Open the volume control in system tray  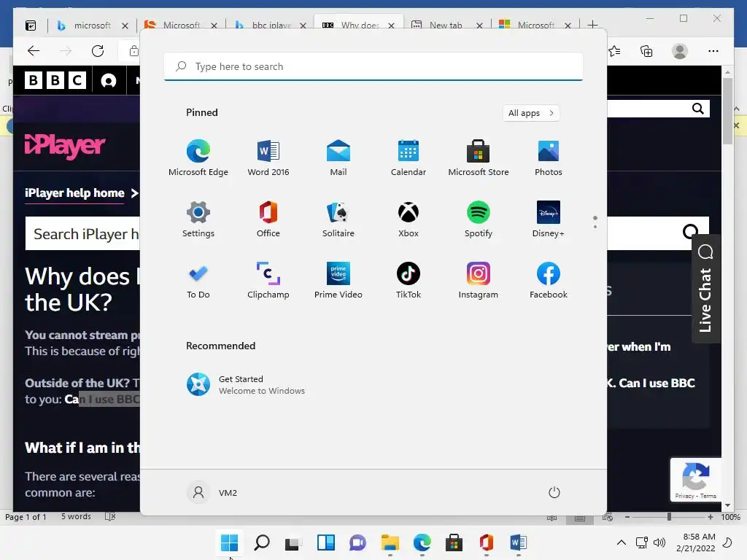[x=659, y=542]
